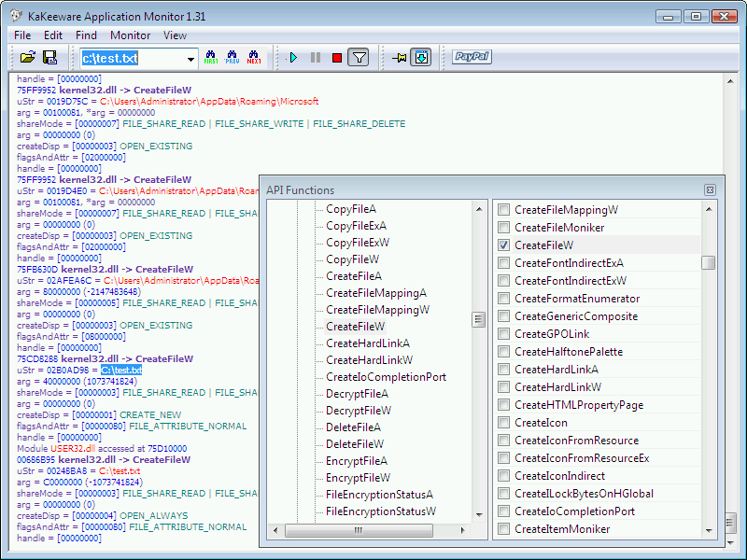747x560 pixels.
Task: Click 'Module USER32.dll accessed' log line
Action: coord(102,449)
